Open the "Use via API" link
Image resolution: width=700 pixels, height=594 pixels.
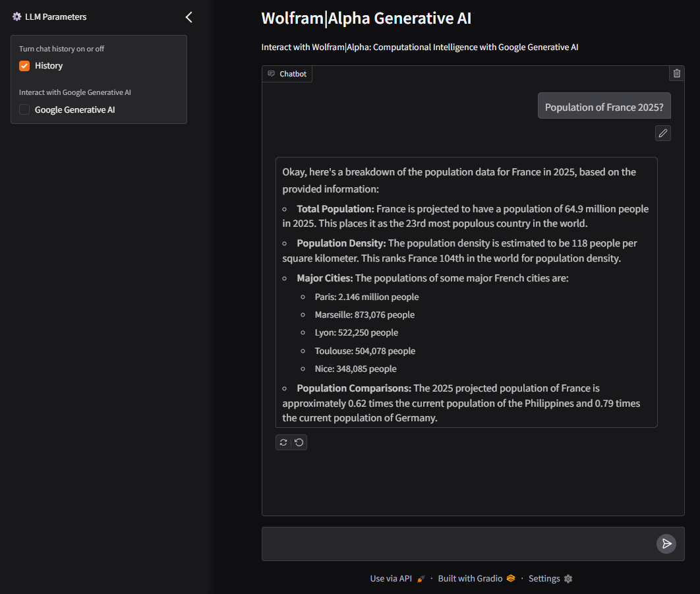(x=391, y=579)
